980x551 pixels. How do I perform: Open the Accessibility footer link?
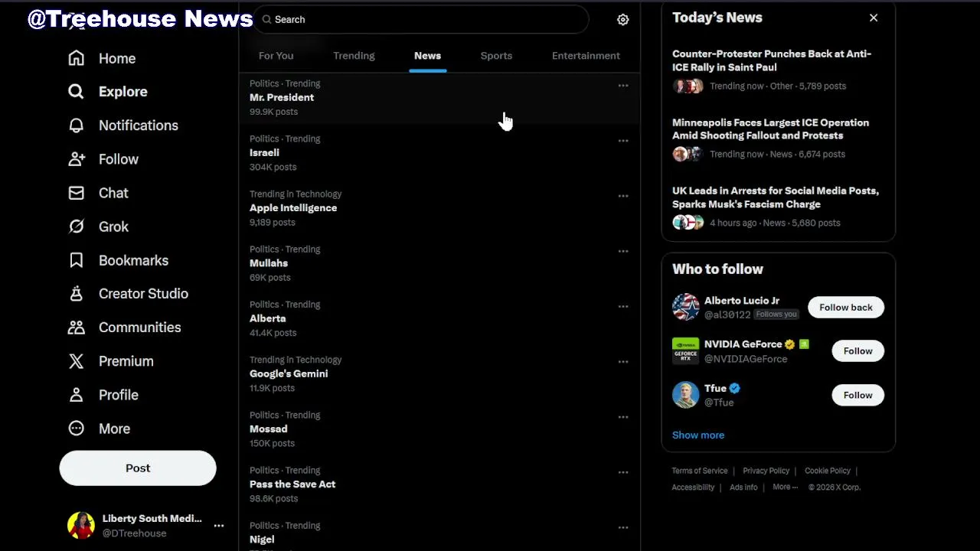point(693,487)
